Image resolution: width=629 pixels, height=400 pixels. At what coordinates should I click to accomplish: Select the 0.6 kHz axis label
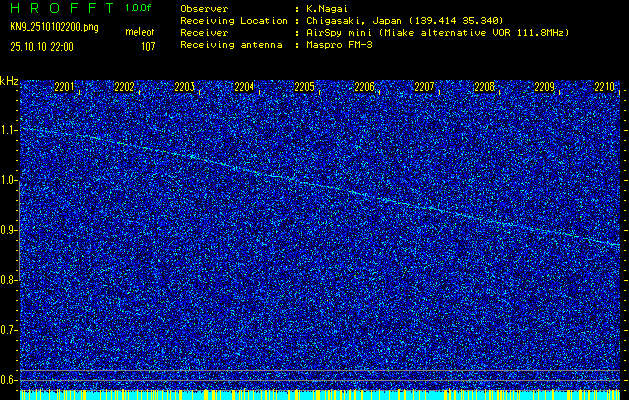(x=9, y=379)
